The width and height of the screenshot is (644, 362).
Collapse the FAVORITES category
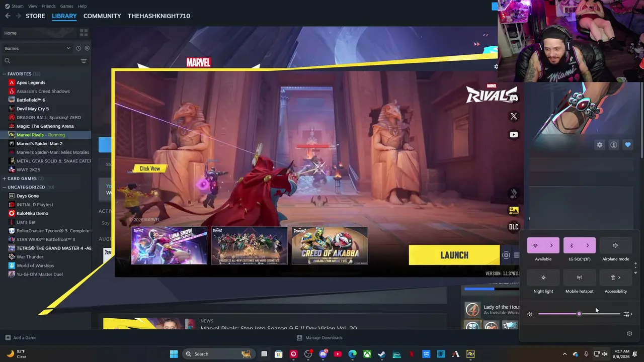pos(4,74)
